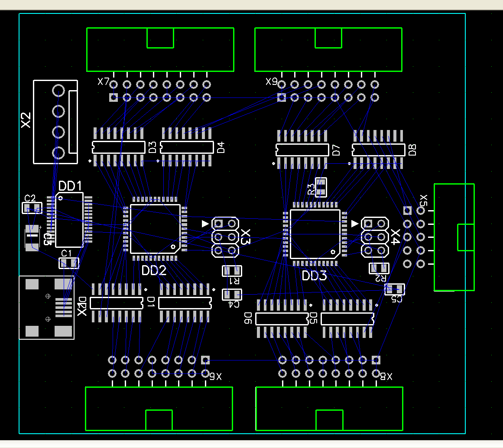Click the D4 designator text

[x=221, y=148]
